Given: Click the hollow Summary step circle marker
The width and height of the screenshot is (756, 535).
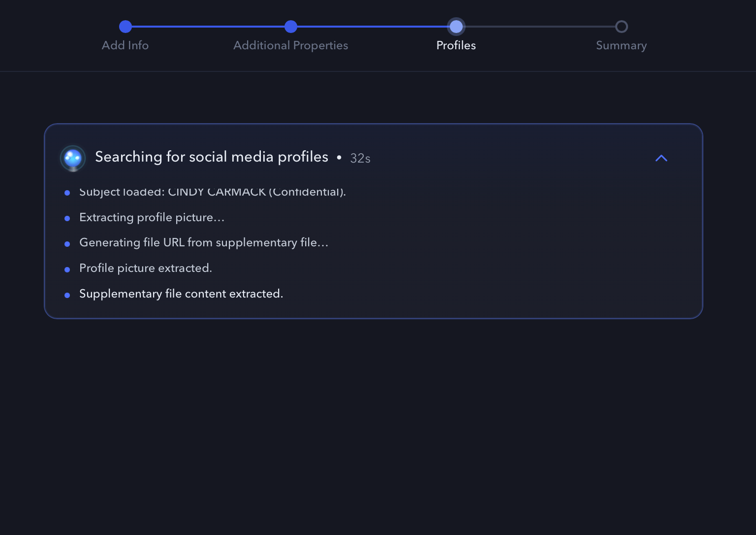Looking at the screenshot, I should click(x=622, y=27).
